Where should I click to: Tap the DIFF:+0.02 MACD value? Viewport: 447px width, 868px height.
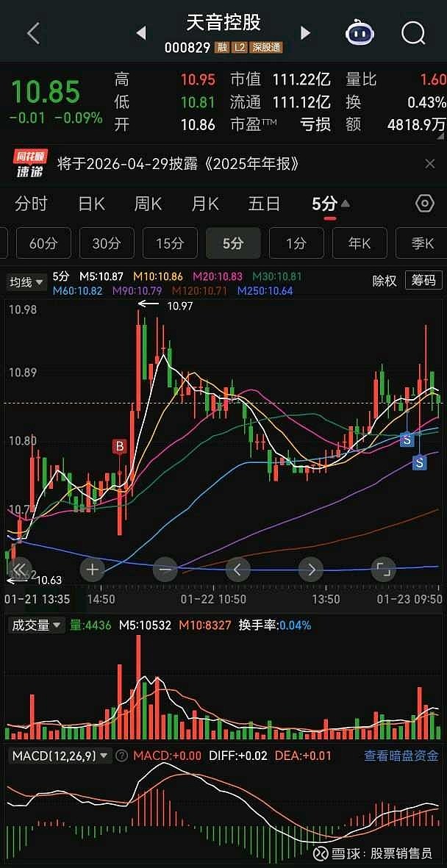point(239,756)
